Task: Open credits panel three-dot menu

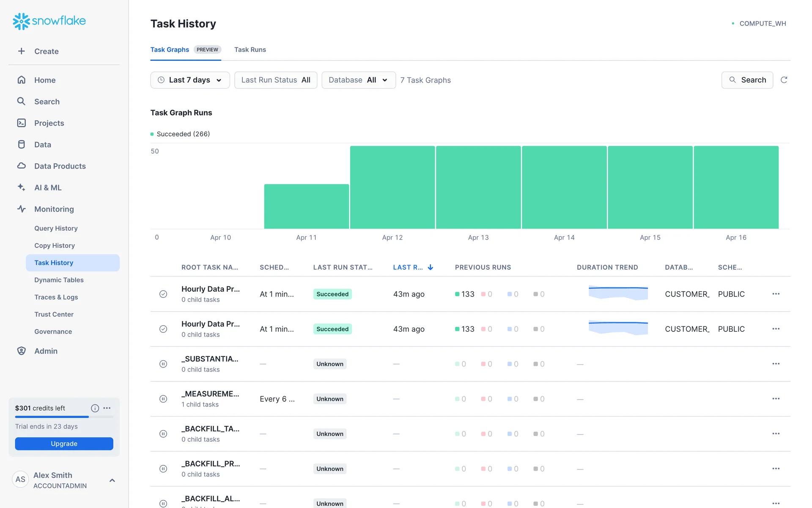Action: point(107,408)
